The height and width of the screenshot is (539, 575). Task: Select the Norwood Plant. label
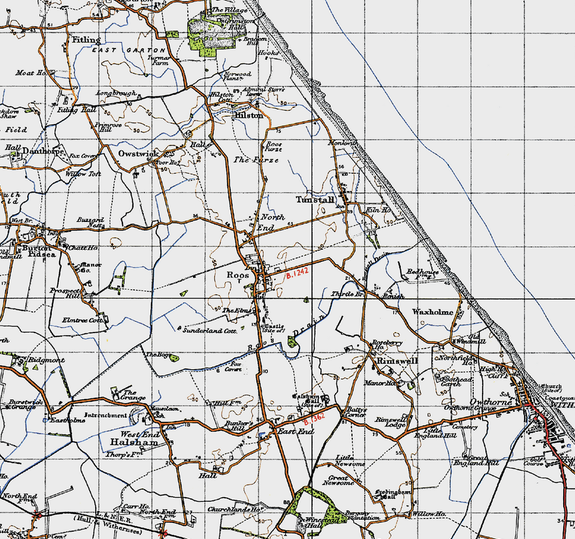coord(237,76)
